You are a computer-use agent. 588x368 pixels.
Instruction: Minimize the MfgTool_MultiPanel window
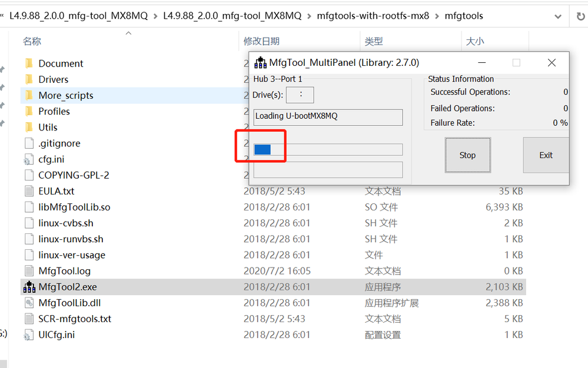(x=482, y=62)
